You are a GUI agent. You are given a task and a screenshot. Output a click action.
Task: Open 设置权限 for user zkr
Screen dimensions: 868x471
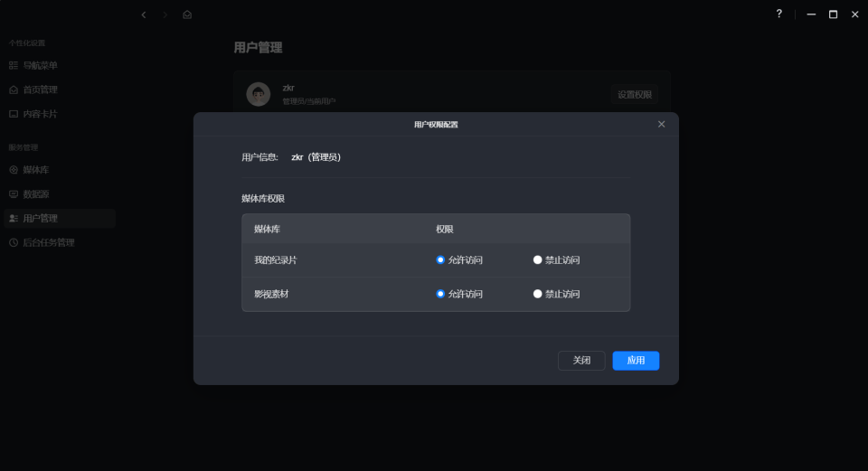tap(635, 95)
